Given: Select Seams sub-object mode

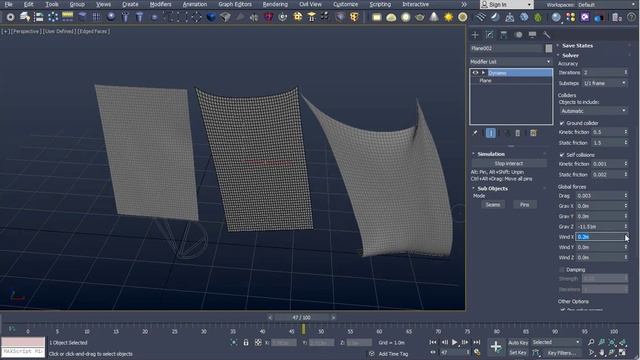Looking at the screenshot, I should [x=493, y=204].
